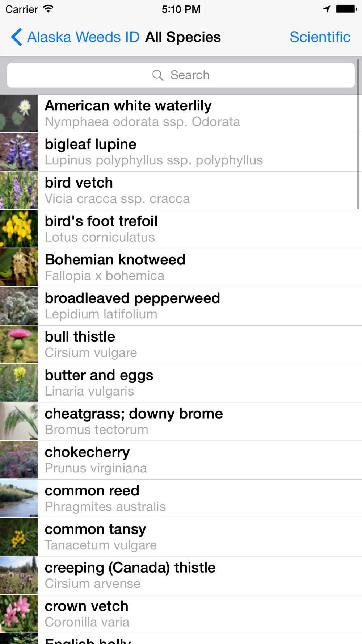Tap the Wi-Fi status icon
Screen dimensions: 362x644
(48, 9)
